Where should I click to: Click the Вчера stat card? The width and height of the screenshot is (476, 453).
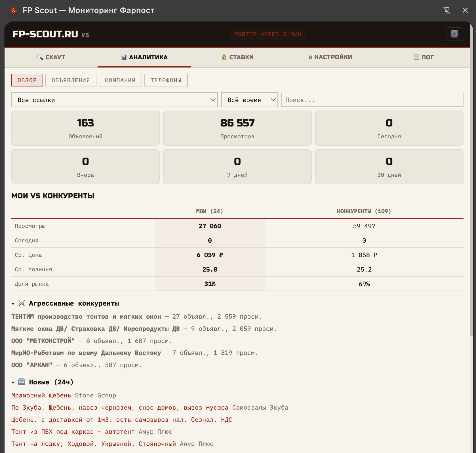pos(85,167)
